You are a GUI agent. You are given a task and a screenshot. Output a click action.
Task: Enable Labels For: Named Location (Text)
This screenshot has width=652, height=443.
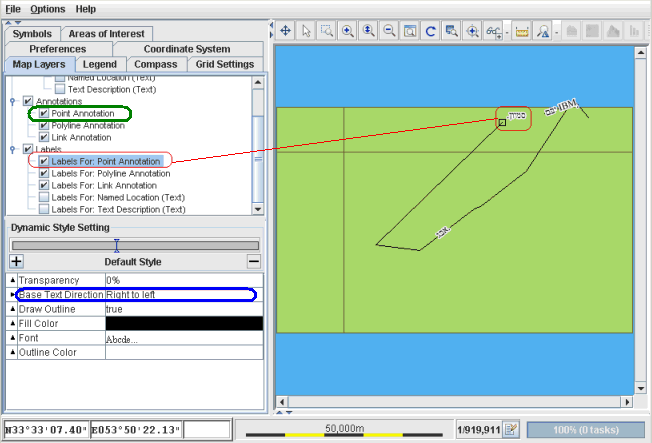coord(43,197)
